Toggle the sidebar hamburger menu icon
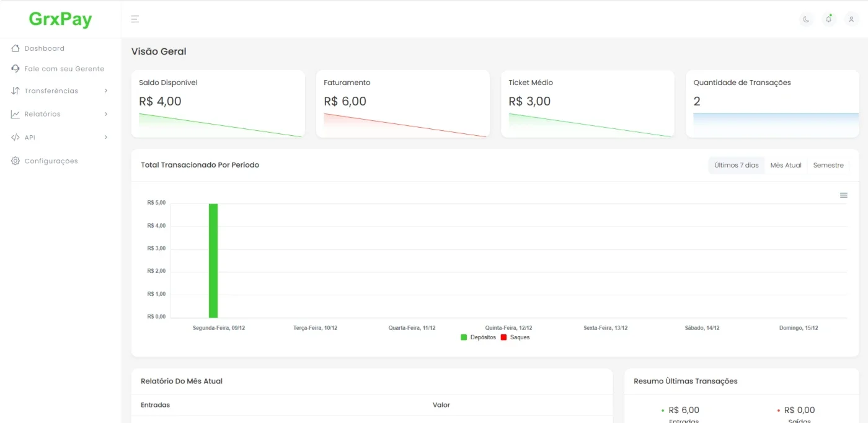 tap(135, 19)
